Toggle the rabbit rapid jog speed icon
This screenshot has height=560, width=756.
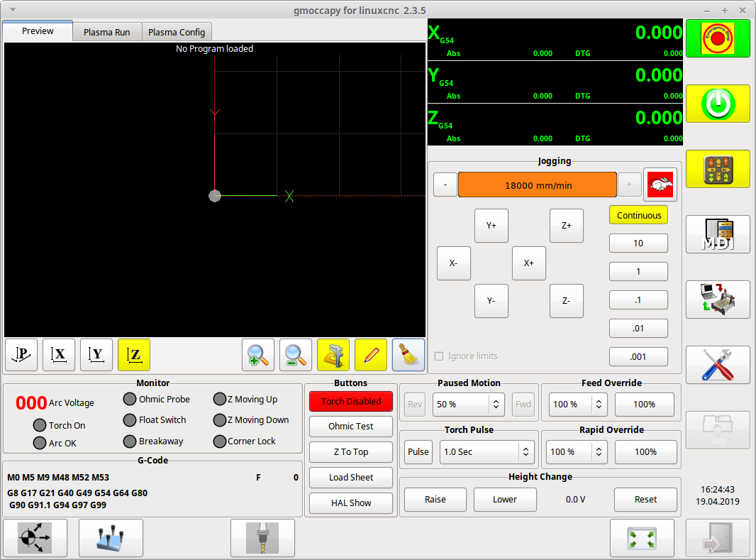point(660,185)
